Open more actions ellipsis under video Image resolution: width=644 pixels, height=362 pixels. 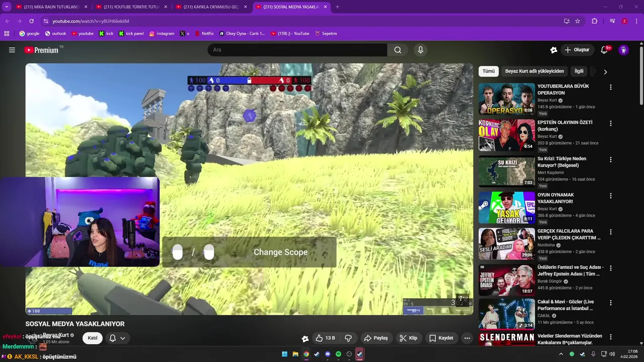467,338
